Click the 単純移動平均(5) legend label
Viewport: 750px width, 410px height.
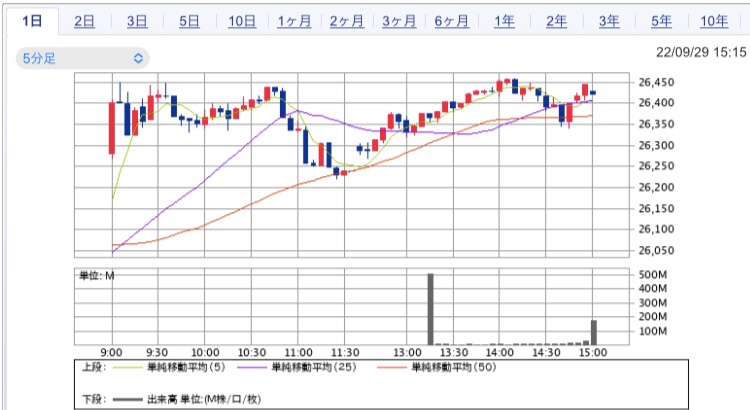coord(186,367)
